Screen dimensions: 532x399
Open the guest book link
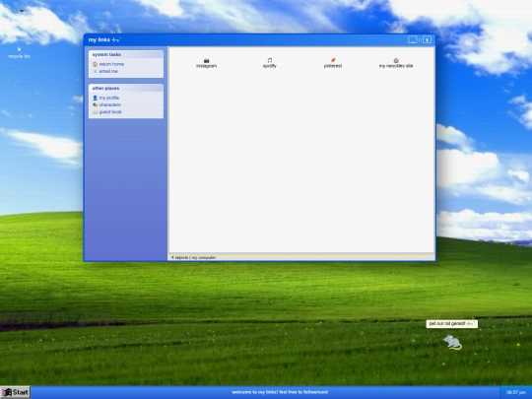[x=106, y=112]
